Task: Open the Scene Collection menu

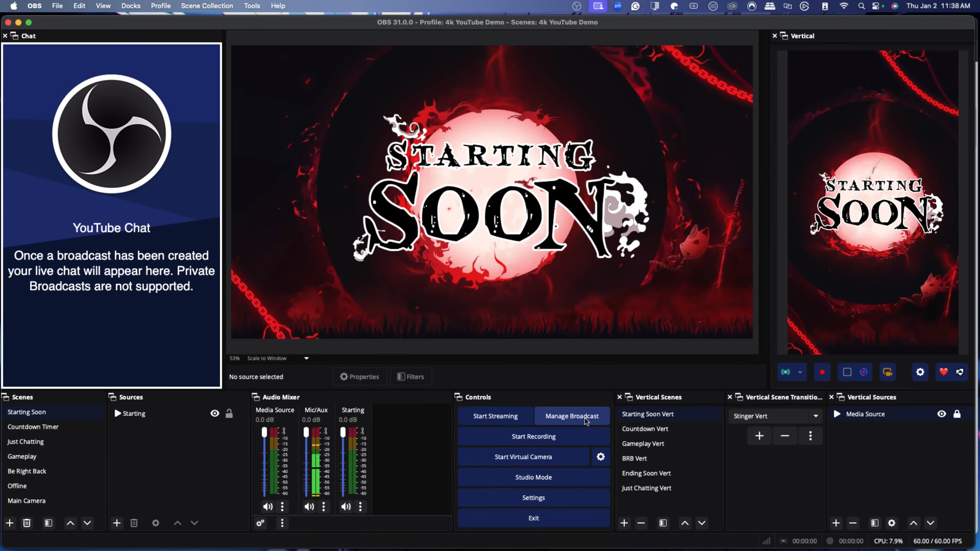Action: click(x=207, y=6)
